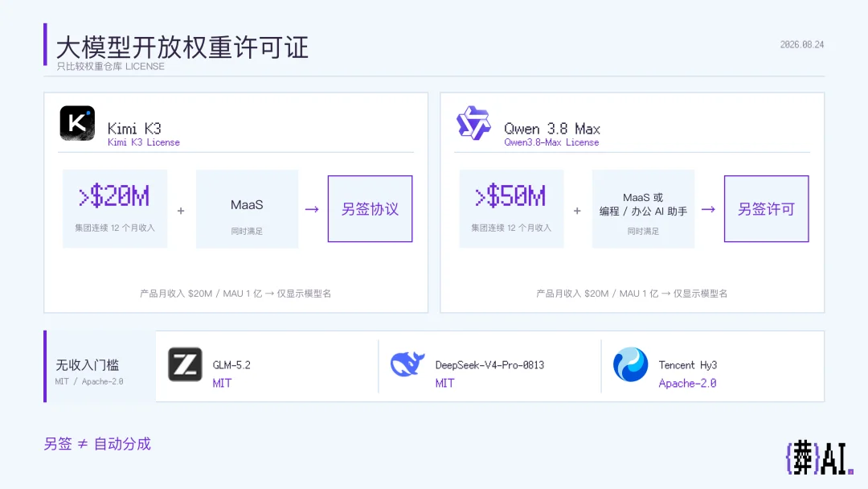
Task: Click the MIT license under DeepSeek-V4-Pro-0813
Action: click(x=444, y=383)
